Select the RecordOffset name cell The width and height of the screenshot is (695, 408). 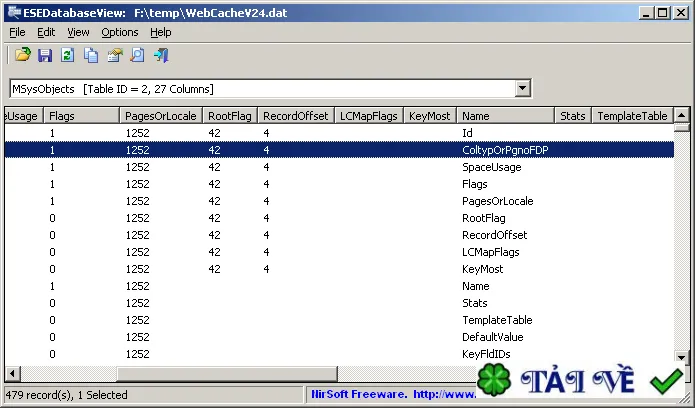point(495,235)
